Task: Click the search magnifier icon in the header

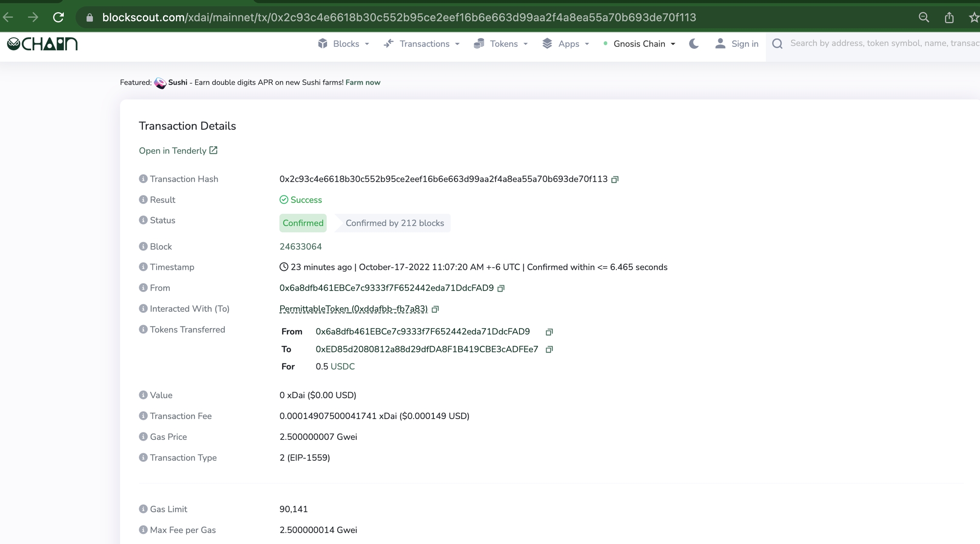Action: click(x=778, y=44)
